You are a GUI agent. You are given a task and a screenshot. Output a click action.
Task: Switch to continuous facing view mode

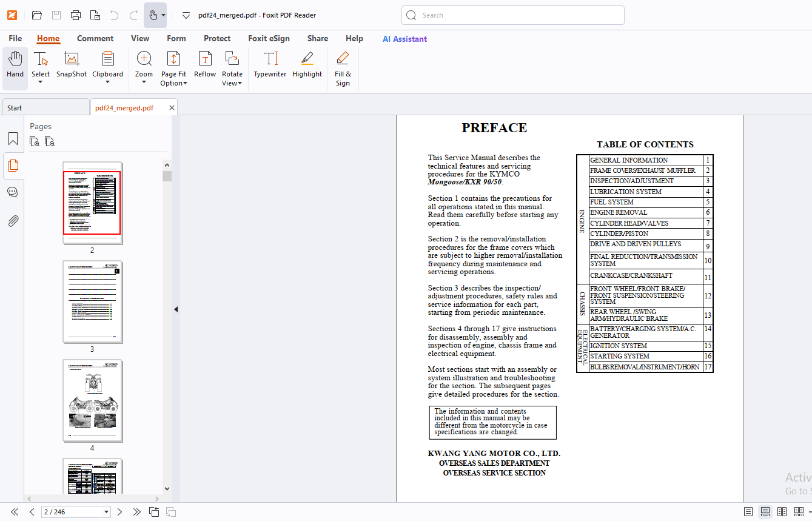click(799, 512)
